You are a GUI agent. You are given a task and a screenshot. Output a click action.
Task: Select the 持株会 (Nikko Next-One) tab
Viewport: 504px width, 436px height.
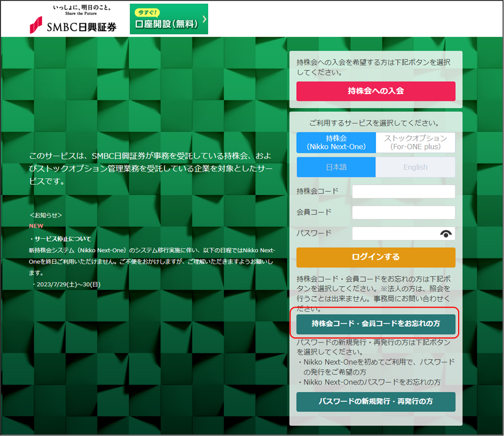point(336,142)
